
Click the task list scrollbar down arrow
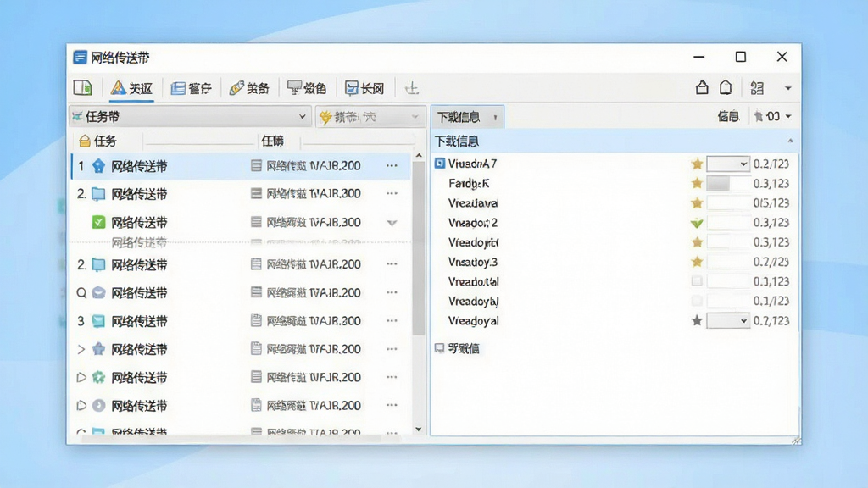[x=419, y=430]
